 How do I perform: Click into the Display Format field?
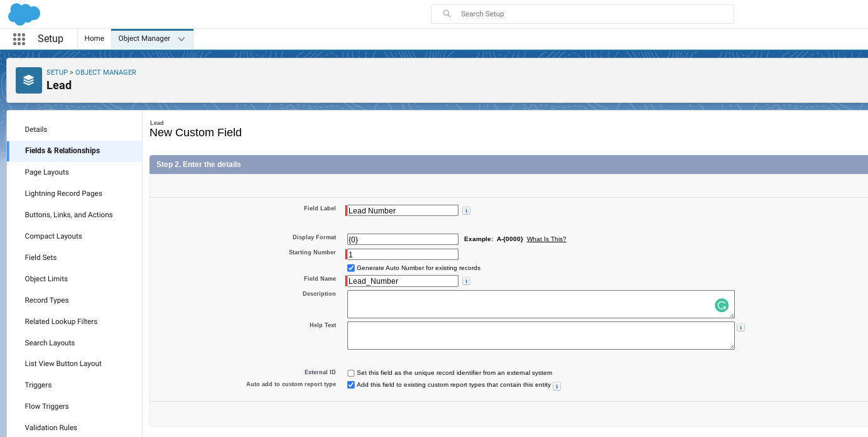click(403, 239)
